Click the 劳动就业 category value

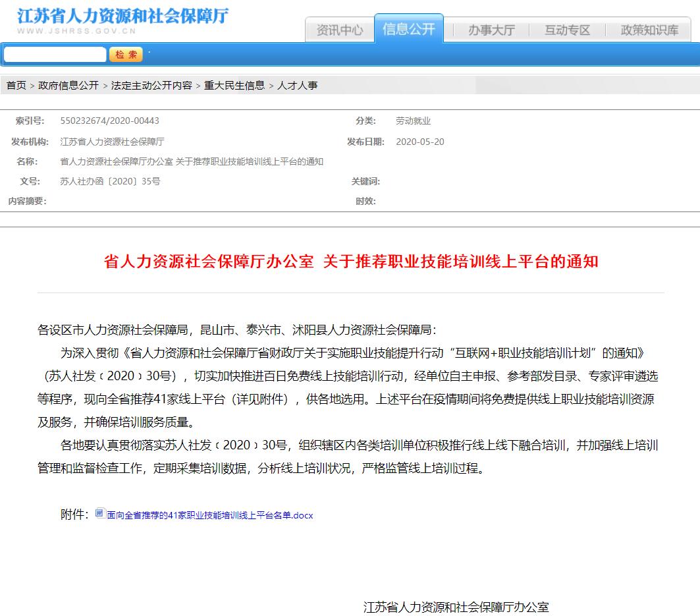click(x=413, y=121)
